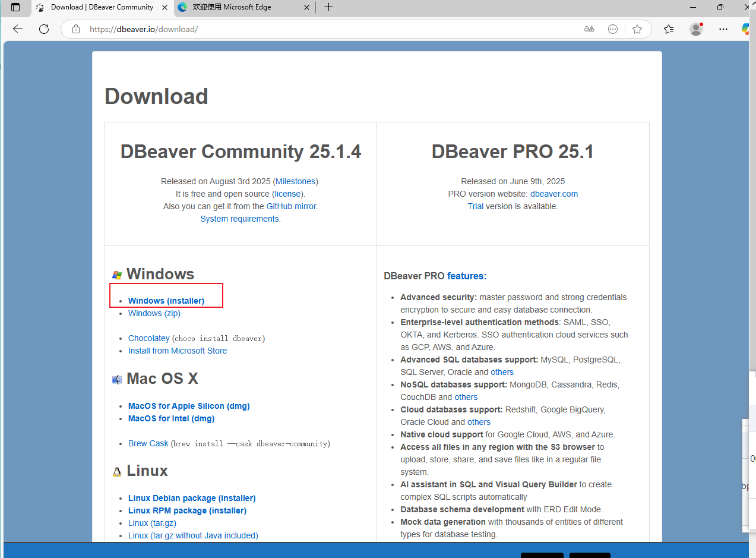This screenshot has width=756, height=558.
Task: Open the GitHub mirror link
Action: pos(292,206)
